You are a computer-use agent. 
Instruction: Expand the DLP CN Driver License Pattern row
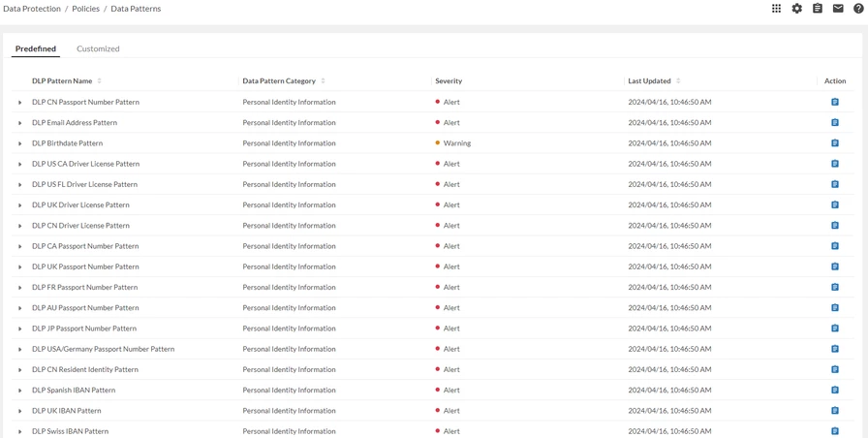tap(20, 226)
